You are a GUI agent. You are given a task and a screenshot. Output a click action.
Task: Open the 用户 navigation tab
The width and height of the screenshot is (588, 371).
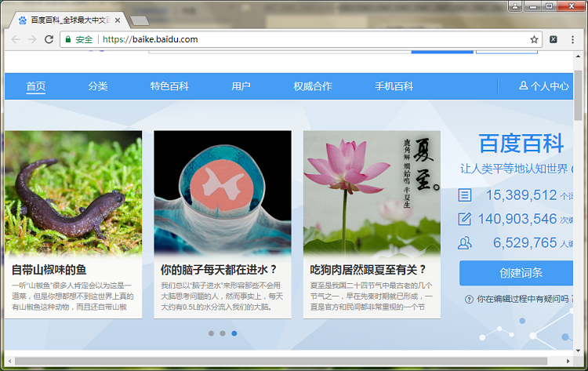(x=241, y=86)
